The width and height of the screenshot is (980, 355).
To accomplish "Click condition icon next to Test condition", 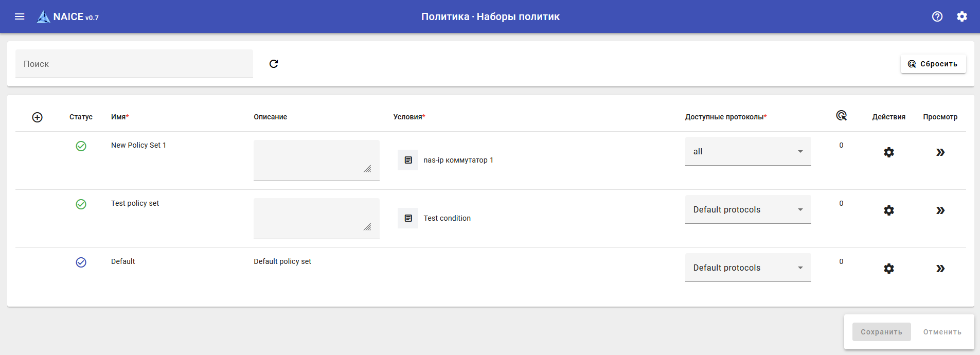I will (408, 218).
